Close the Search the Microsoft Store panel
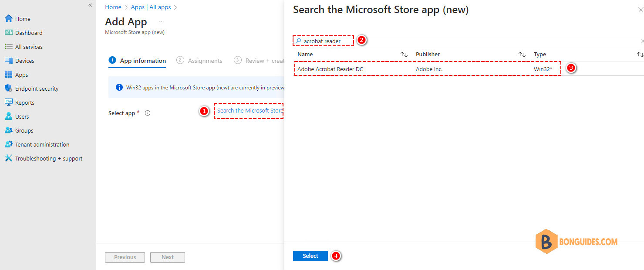The image size is (644, 270). pyautogui.click(x=641, y=10)
